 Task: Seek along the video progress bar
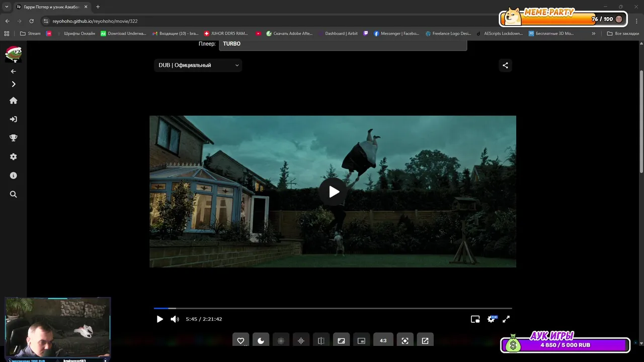pyautogui.click(x=333, y=308)
